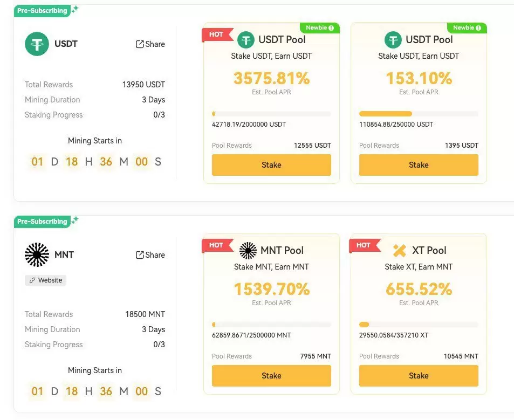Stake in the 3575.81% USDT Pool
Screen dimensions: 514x420
271,165
